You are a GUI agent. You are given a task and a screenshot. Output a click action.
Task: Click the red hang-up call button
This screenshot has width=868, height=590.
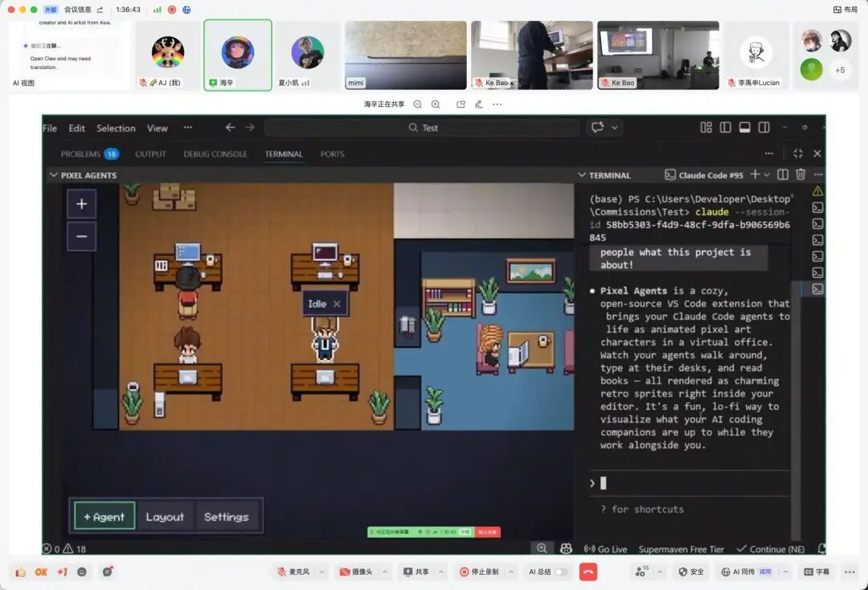(588, 572)
